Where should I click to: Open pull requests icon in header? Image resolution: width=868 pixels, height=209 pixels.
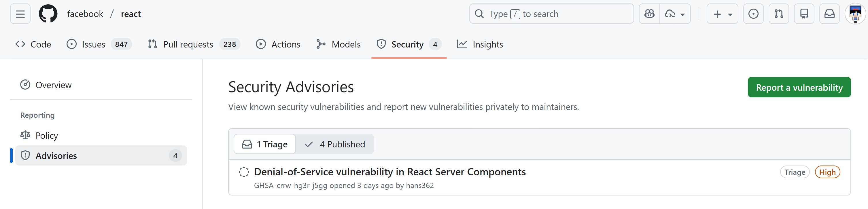(779, 14)
